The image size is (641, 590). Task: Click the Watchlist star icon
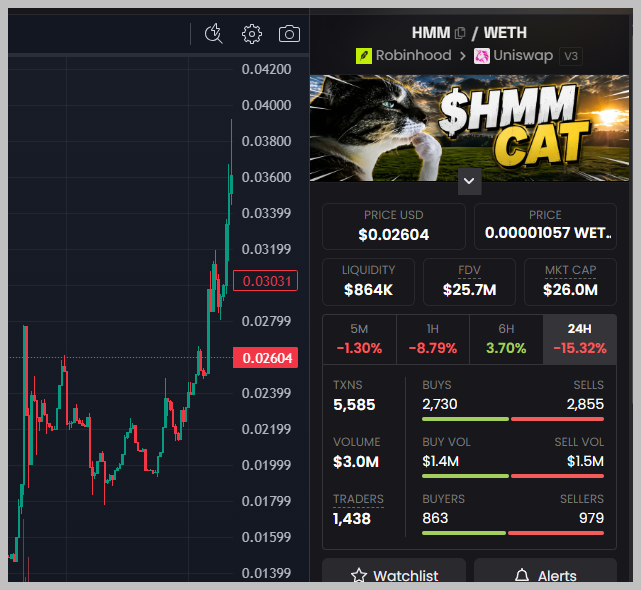point(359,575)
